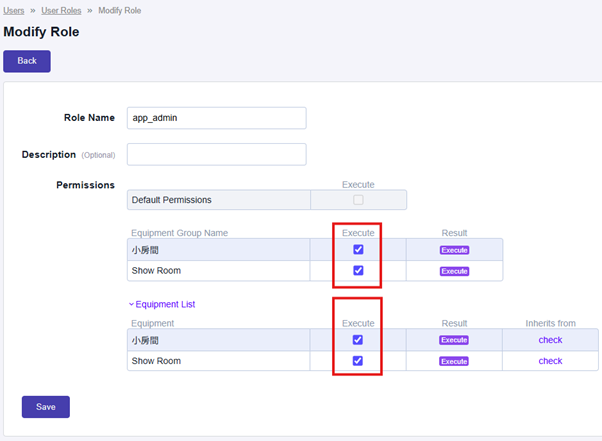602x441 pixels.
Task: Select Execute result badge for 小房間 equipment
Action: click(x=454, y=340)
